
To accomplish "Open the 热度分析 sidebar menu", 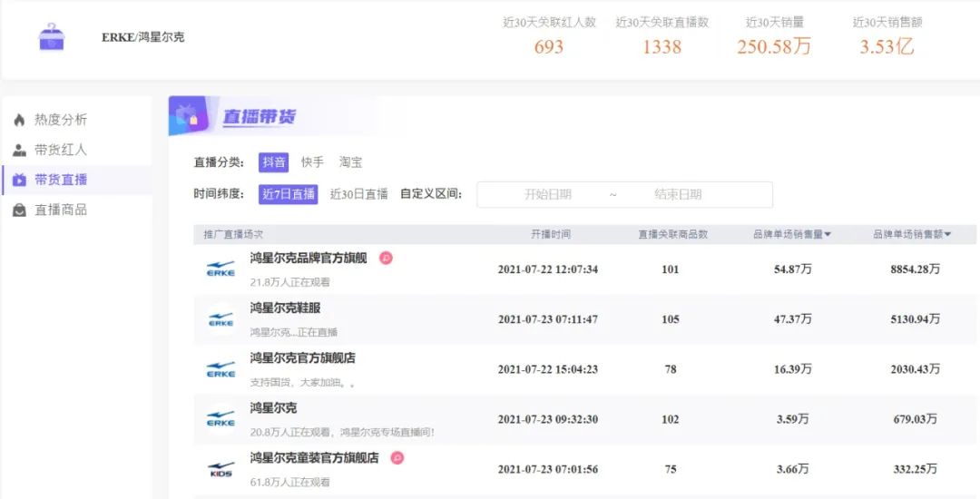I will point(60,120).
